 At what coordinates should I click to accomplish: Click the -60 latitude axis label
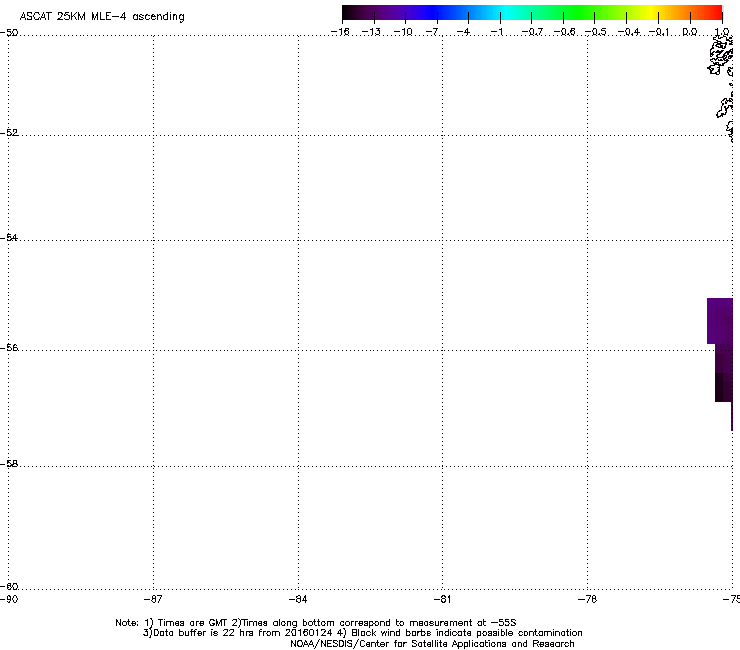(x=9, y=587)
